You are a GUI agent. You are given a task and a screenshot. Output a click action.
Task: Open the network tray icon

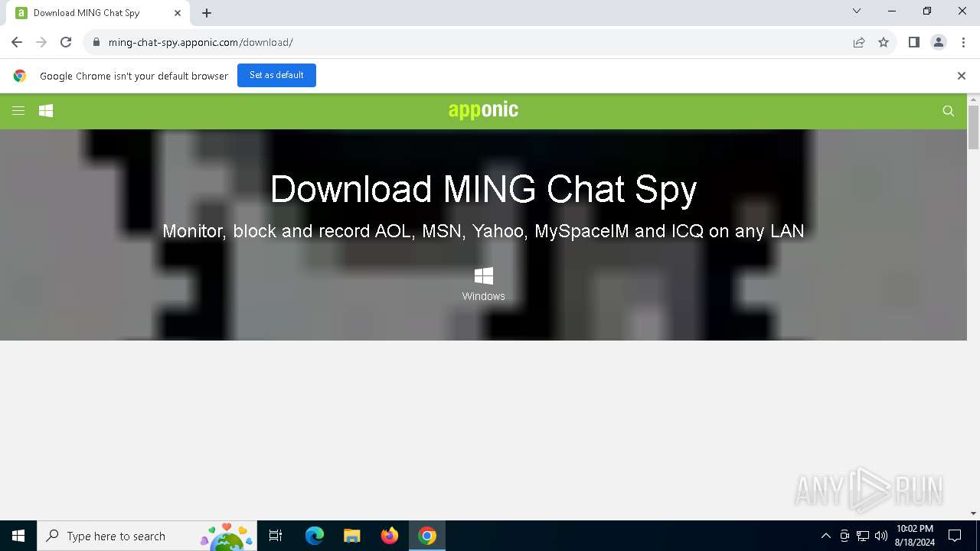point(863,536)
